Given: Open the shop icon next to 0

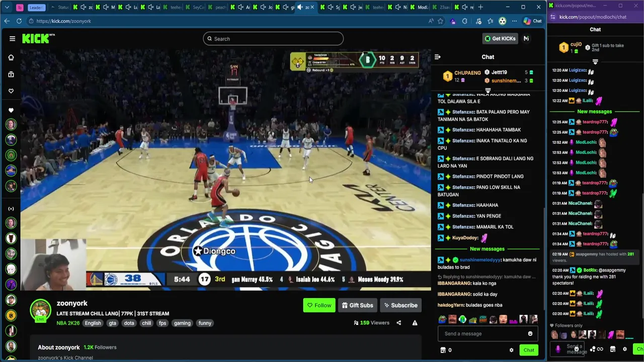Looking at the screenshot, I should point(443,350).
